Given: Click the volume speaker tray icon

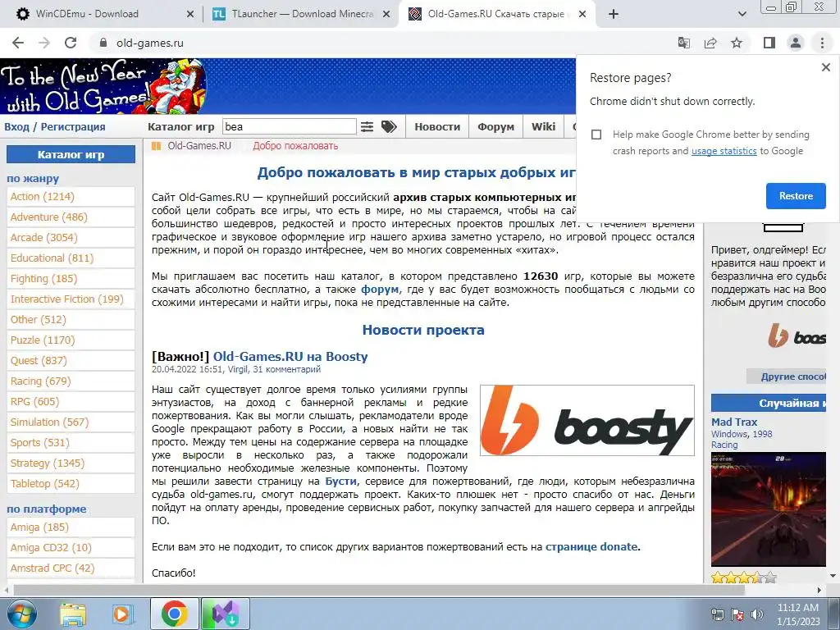Looking at the screenshot, I should [x=756, y=614].
